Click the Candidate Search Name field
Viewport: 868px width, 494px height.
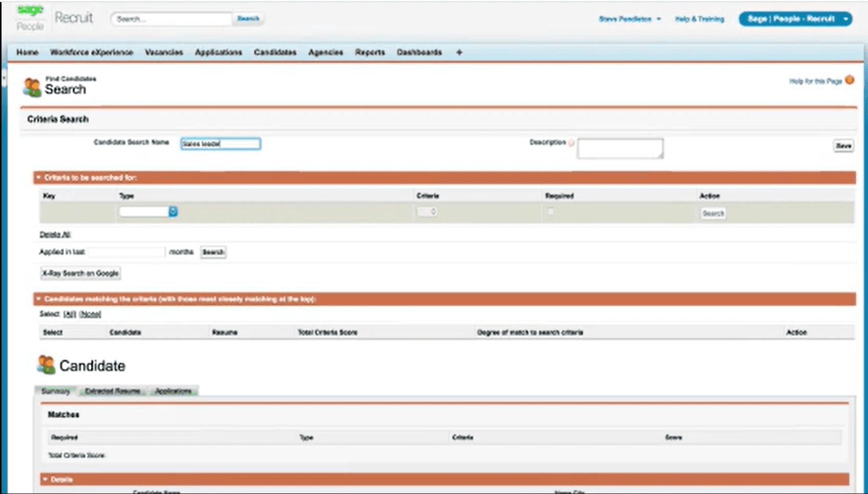coord(220,144)
